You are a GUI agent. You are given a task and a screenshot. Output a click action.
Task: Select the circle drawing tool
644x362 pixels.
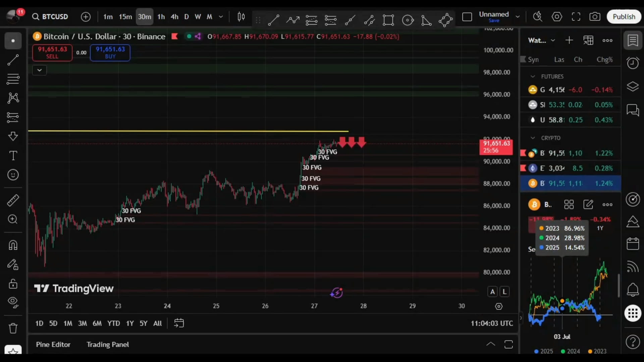408,20
